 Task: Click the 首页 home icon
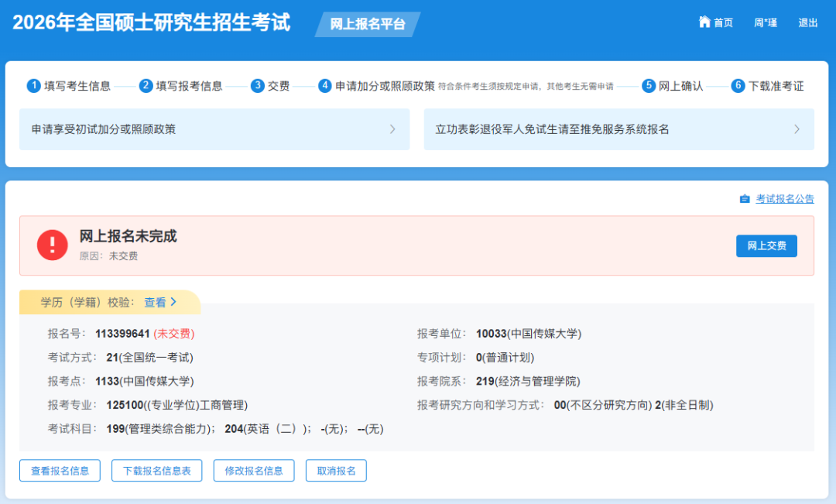point(704,22)
